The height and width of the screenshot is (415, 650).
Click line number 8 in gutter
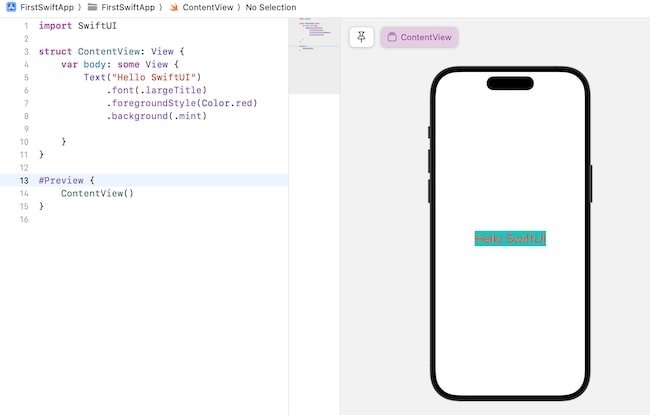(26, 116)
